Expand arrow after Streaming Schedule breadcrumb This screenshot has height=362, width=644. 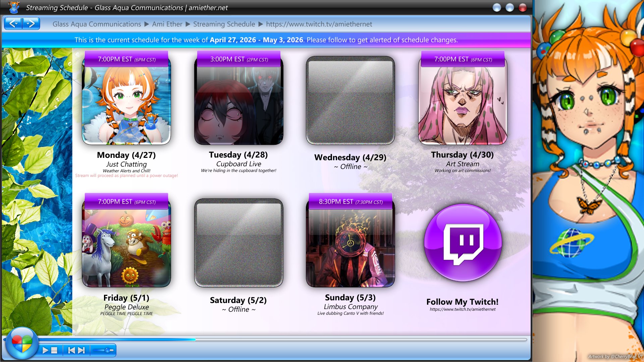261,24
